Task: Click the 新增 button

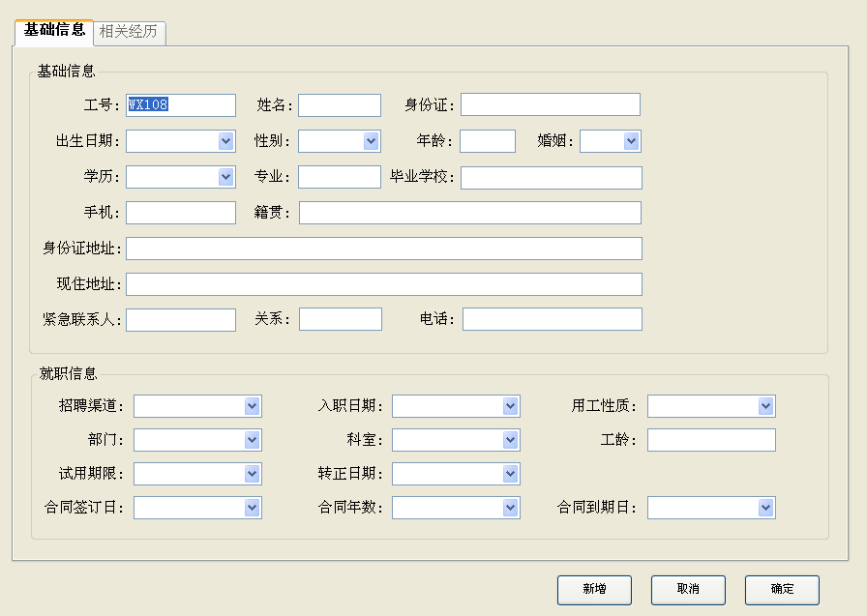Action: coord(594,590)
